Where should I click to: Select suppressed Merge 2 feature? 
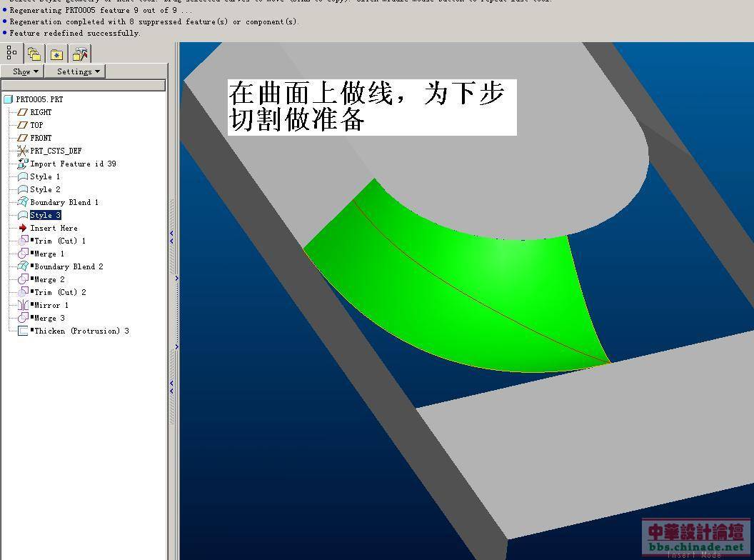point(49,279)
